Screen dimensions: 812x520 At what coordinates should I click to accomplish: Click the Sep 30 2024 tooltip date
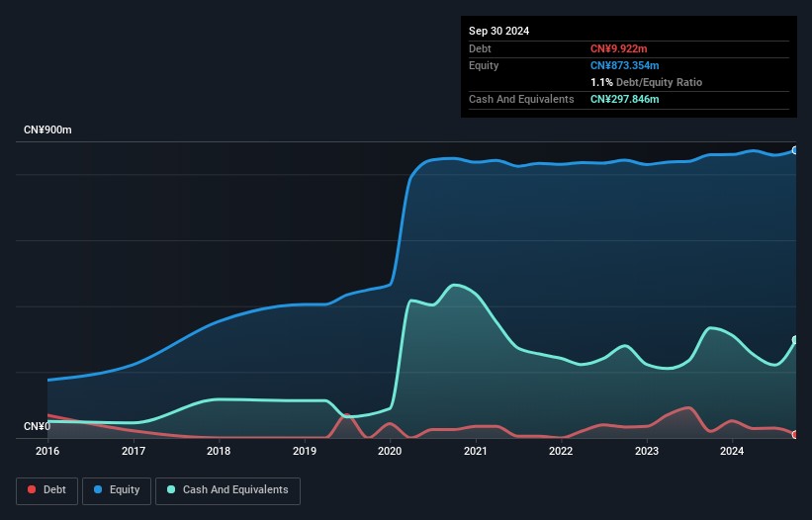(498, 31)
